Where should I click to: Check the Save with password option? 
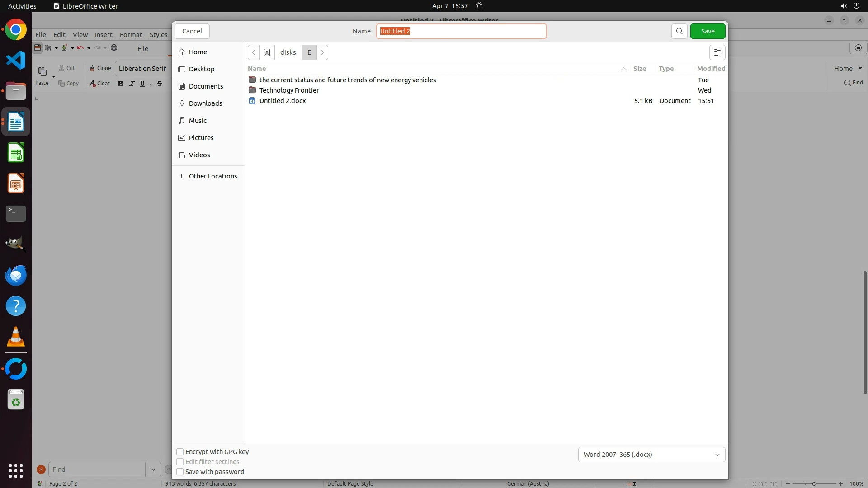click(180, 472)
